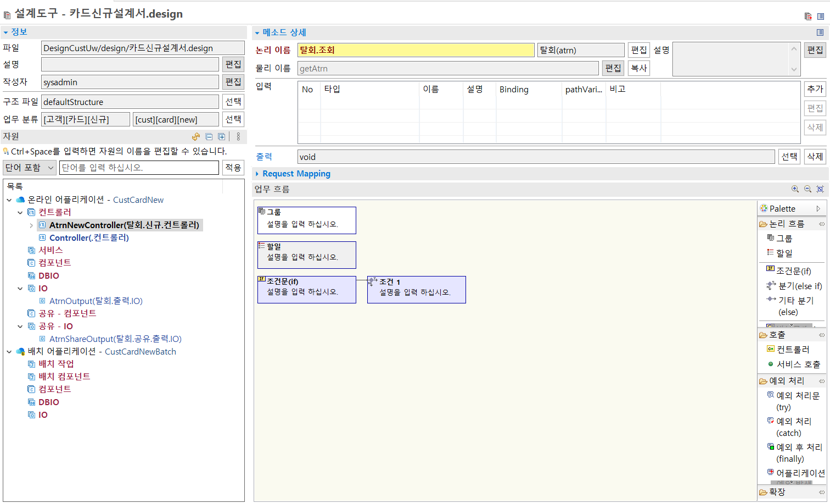Click the 복사 button for 물리 이름
The width and height of the screenshot is (830, 503).
[639, 68]
